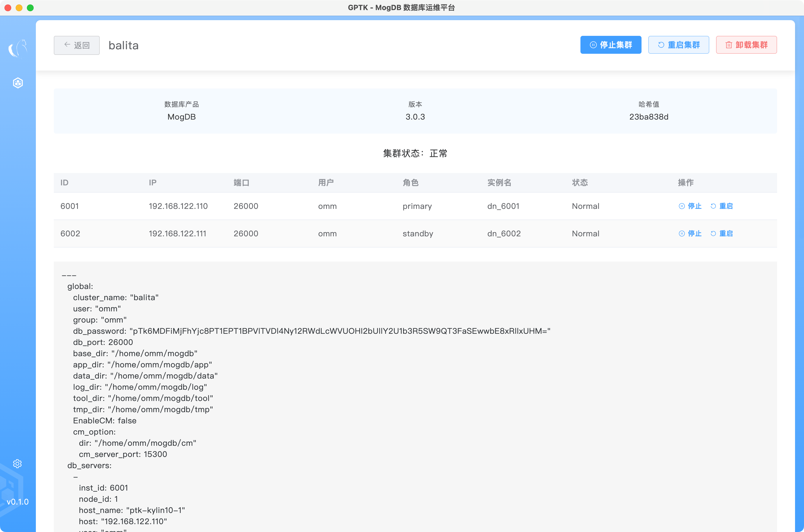Click the version label v0.1.0

pos(18,502)
